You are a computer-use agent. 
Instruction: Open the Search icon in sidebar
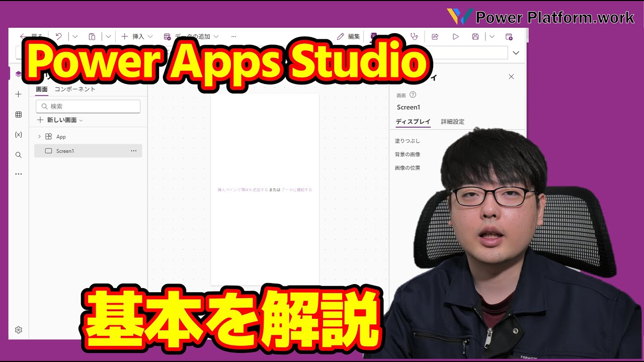[x=19, y=155]
